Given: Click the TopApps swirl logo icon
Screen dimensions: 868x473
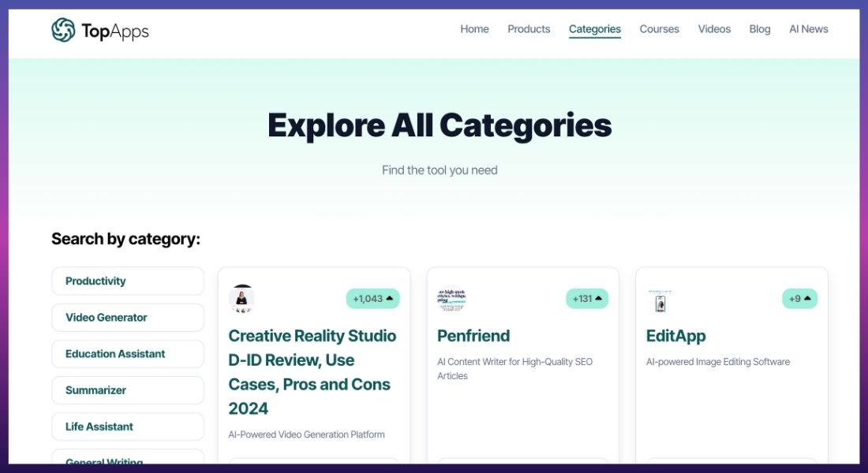Looking at the screenshot, I should (63, 30).
